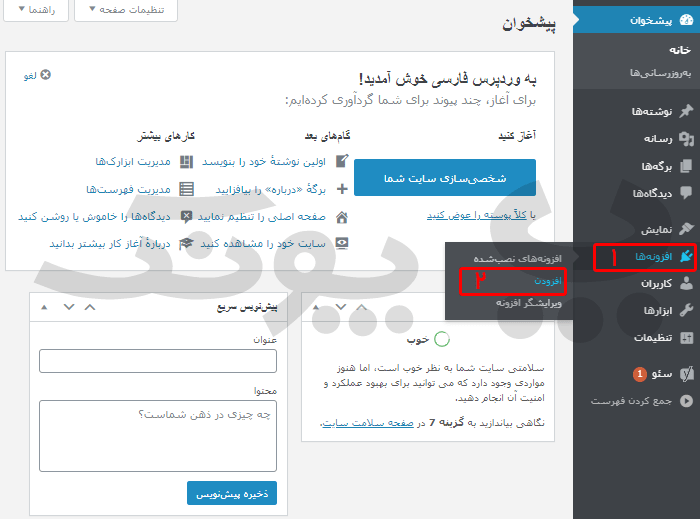Open the راهنما help dropdown

point(36,10)
